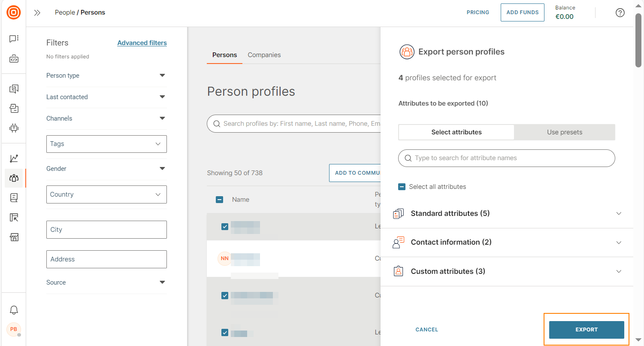Image resolution: width=644 pixels, height=346 pixels.
Task: Uncheck the first selected profile row
Action: click(224, 226)
